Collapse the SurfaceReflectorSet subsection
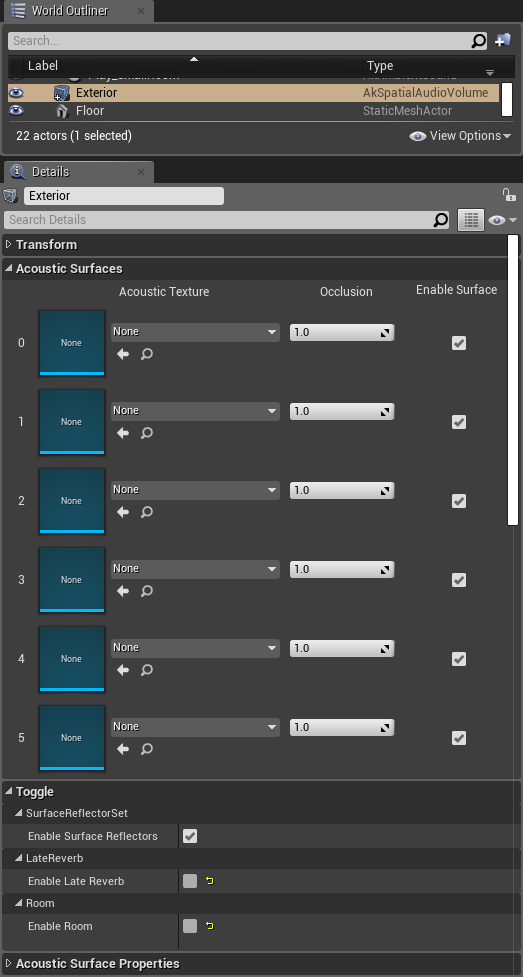 19,813
